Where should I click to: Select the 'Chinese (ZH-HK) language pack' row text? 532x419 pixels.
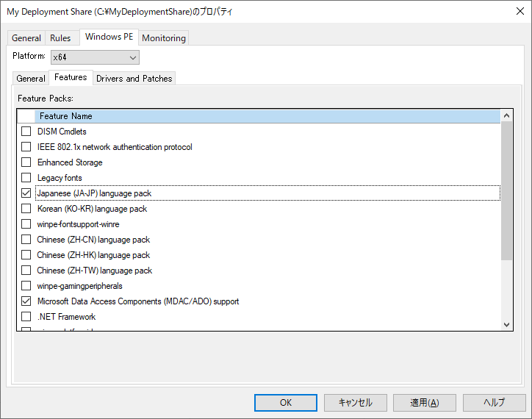tap(93, 255)
